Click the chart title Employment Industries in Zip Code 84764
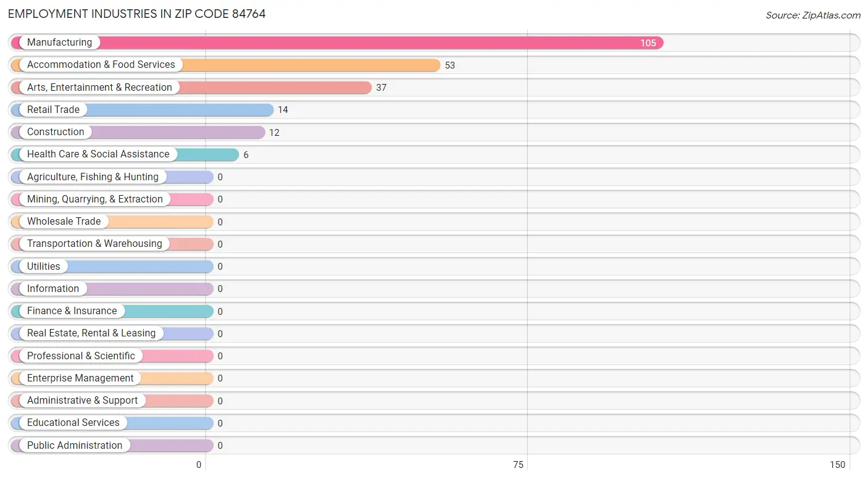The height and width of the screenshot is (479, 868). (137, 14)
